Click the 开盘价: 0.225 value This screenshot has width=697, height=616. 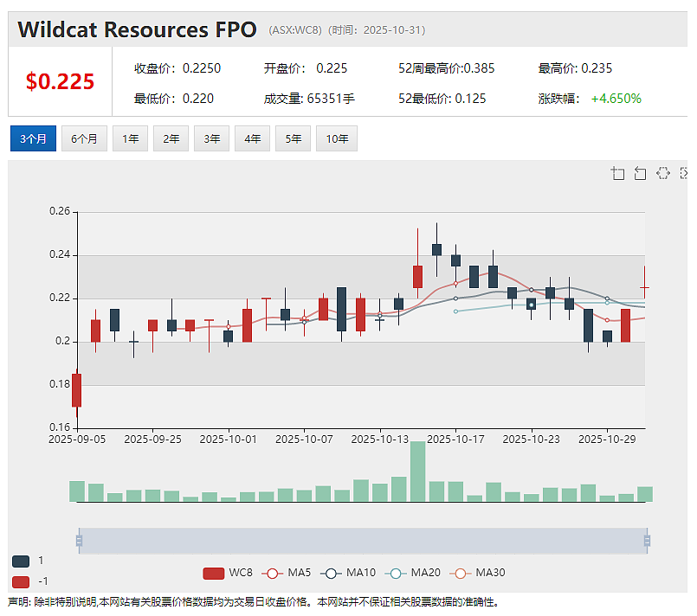pyautogui.click(x=306, y=68)
